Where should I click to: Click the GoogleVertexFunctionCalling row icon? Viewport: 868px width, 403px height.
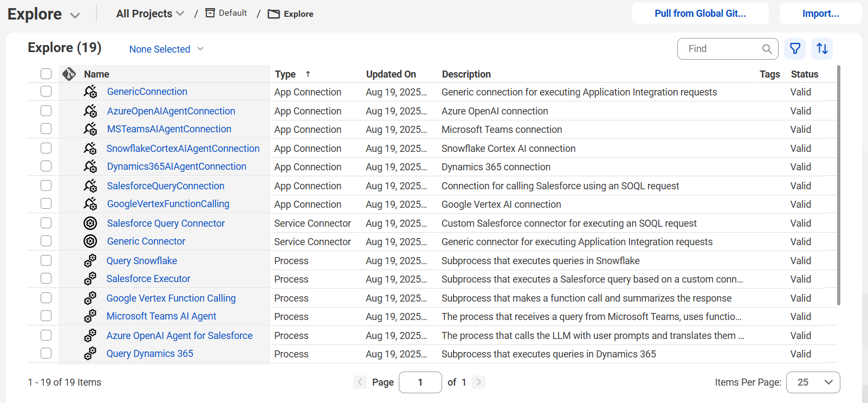(90, 204)
